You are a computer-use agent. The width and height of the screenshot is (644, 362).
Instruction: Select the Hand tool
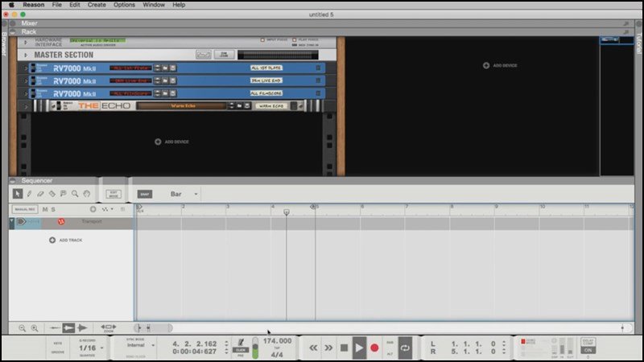click(86, 194)
